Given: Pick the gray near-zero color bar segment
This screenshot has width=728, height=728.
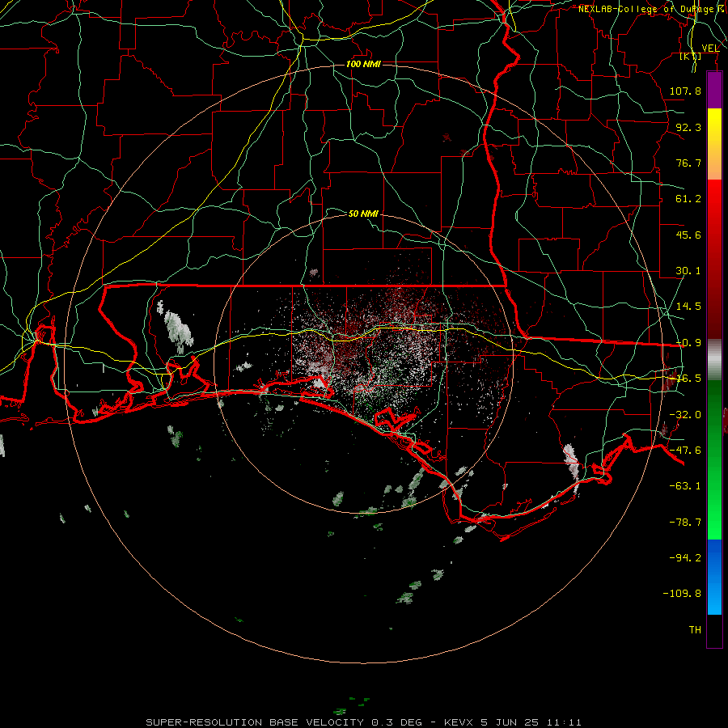Looking at the screenshot, I should pos(714,359).
